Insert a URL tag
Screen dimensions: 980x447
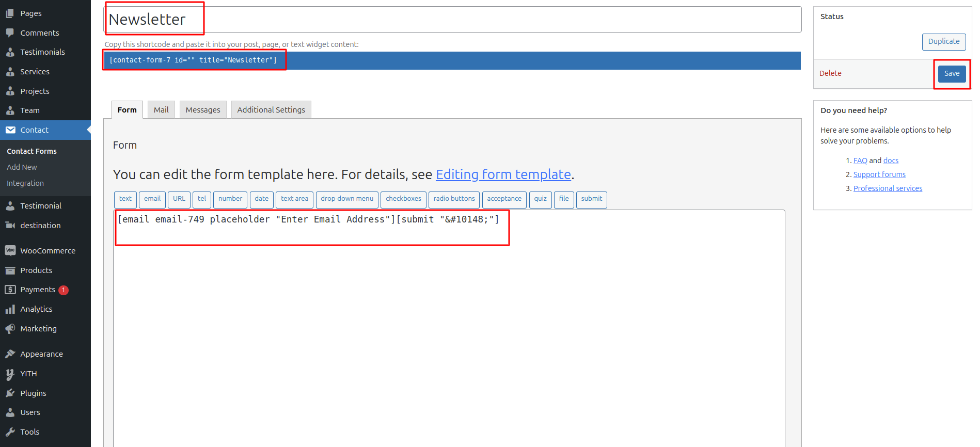pyautogui.click(x=179, y=199)
